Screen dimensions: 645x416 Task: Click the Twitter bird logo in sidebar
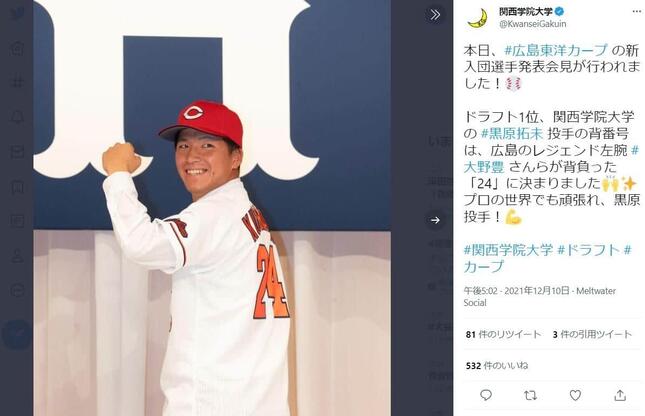point(17,14)
